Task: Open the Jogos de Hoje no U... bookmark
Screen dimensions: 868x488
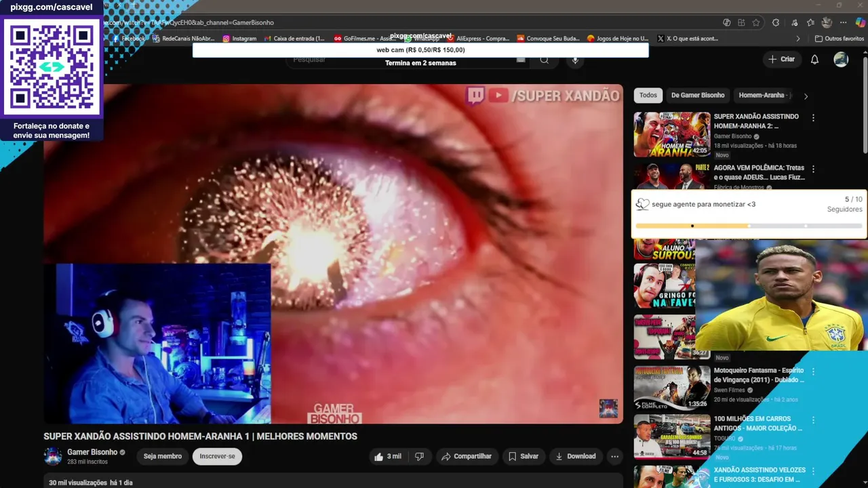Action: 618,39
